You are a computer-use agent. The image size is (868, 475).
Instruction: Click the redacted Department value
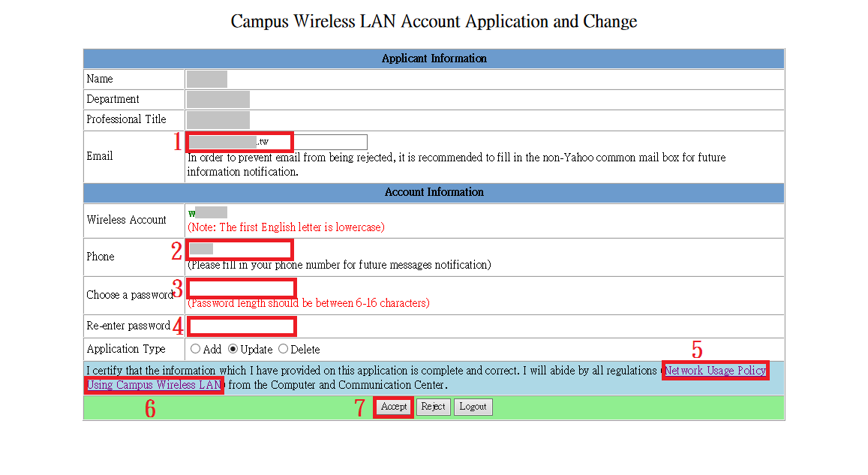pyautogui.click(x=218, y=99)
